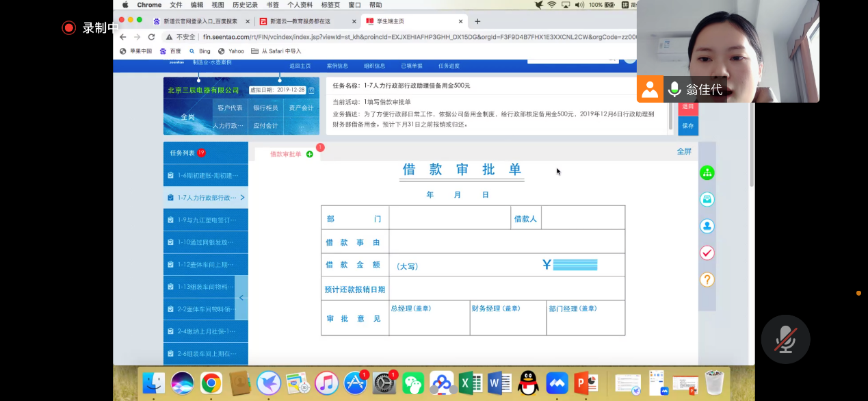Click the 案例信息 navigation link
Image resolution: width=868 pixels, height=401 pixels.
337,66
